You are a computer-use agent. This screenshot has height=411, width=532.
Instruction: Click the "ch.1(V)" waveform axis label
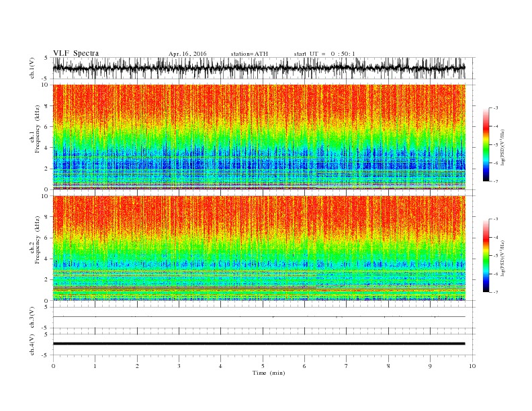pyautogui.click(x=32, y=68)
